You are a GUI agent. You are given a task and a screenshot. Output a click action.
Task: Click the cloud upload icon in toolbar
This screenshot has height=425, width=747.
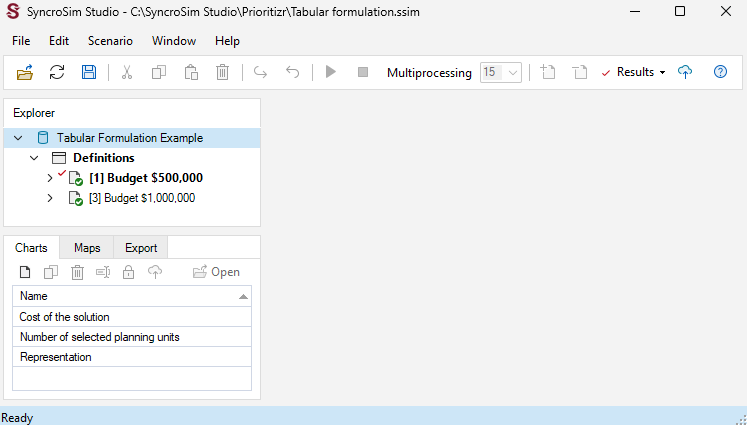click(x=685, y=72)
